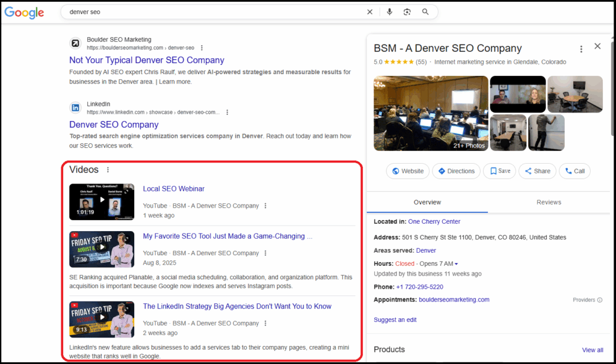The image size is (616, 364).
Task: Open BSM knowledge panel more options
Action: click(x=581, y=49)
